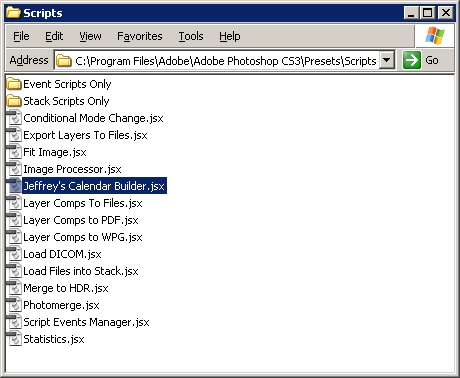The image size is (460, 378).
Task: Minimize the Scripts window
Action: [411, 13]
